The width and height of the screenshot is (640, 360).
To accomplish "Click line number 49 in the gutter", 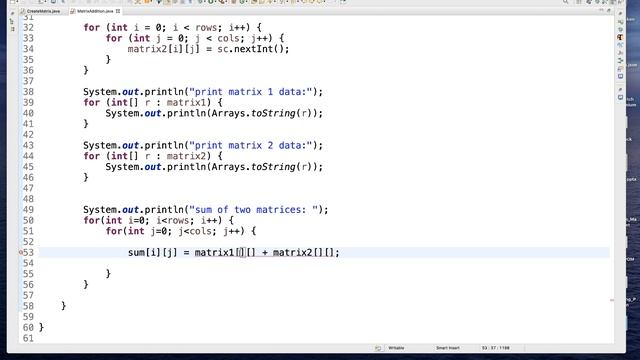I will 28,209.
